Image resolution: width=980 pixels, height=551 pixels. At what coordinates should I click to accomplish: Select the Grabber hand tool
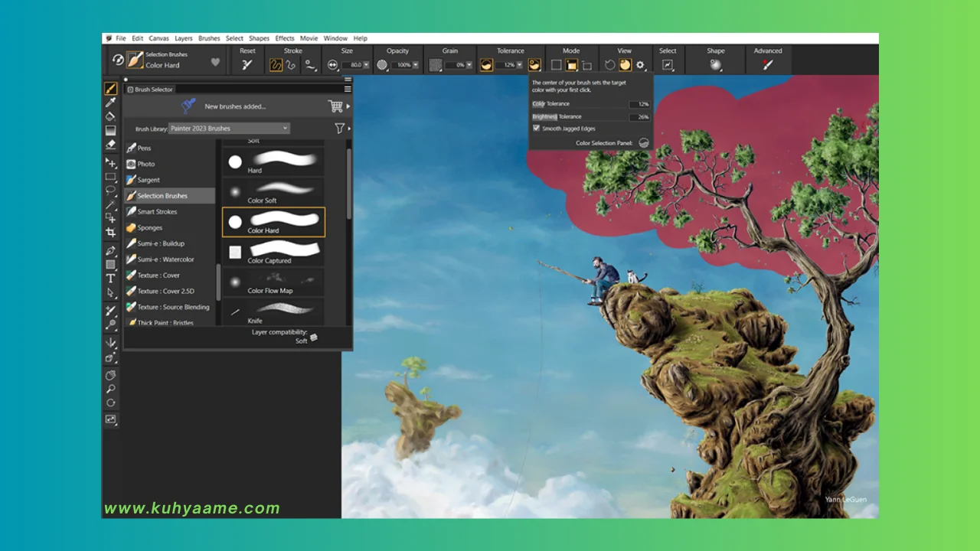tap(110, 375)
